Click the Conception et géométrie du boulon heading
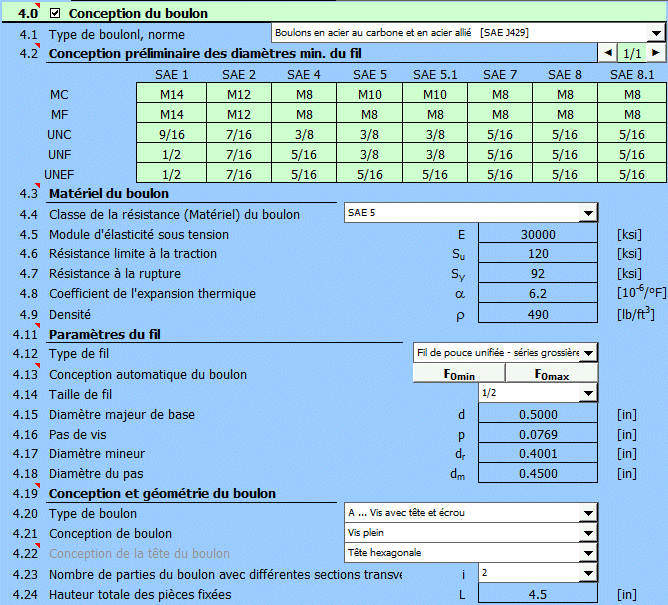 point(162,493)
